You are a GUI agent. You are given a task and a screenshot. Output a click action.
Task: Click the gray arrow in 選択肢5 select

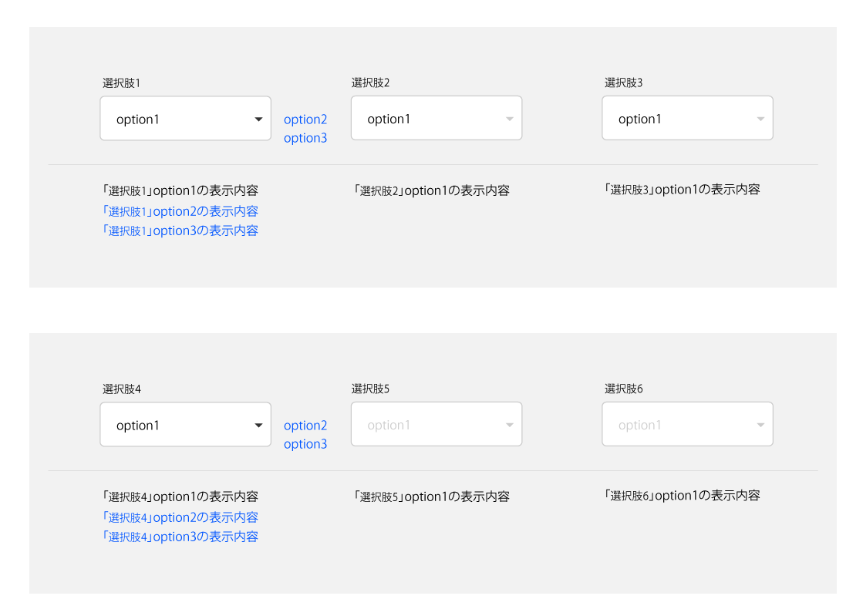(510, 425)
